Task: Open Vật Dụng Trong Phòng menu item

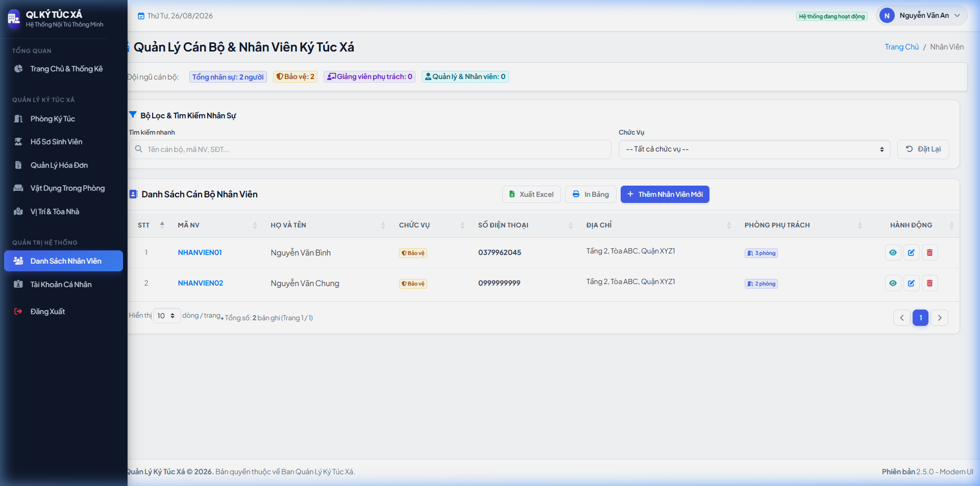Action: click(63, 188)
